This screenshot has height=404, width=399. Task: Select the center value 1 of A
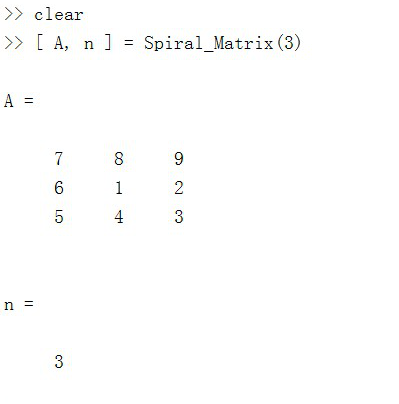tap(119, 187)
